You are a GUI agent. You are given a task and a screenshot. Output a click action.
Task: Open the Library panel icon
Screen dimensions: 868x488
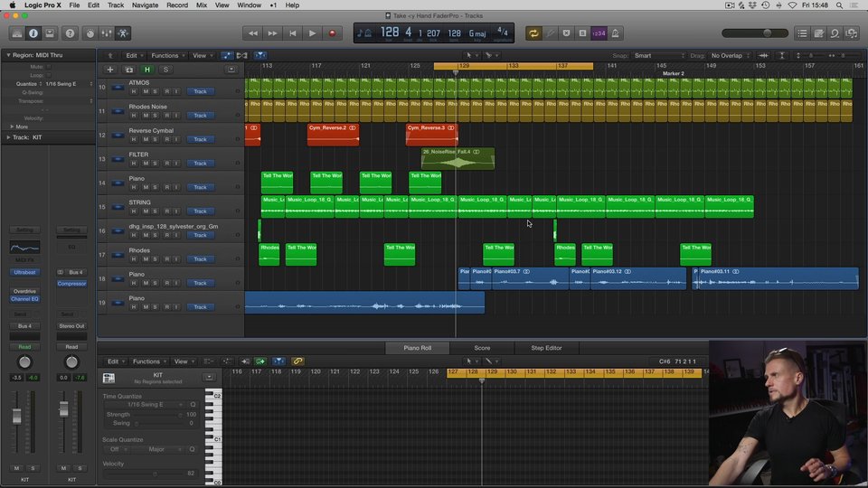(x=17, y=33)
